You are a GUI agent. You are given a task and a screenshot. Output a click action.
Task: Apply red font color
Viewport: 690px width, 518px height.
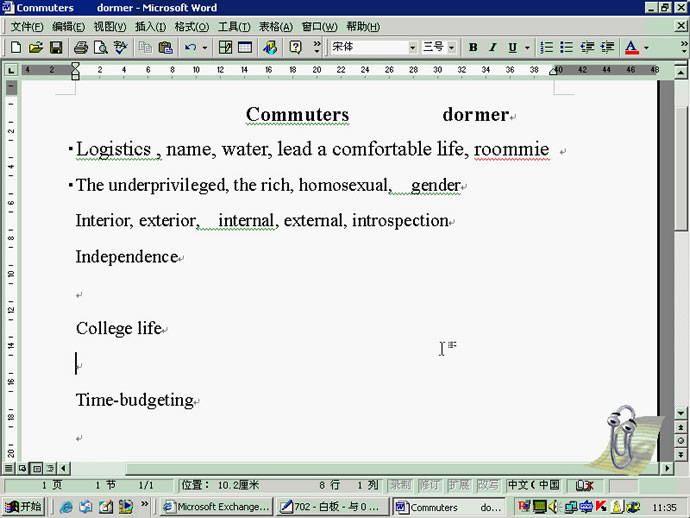631,47
